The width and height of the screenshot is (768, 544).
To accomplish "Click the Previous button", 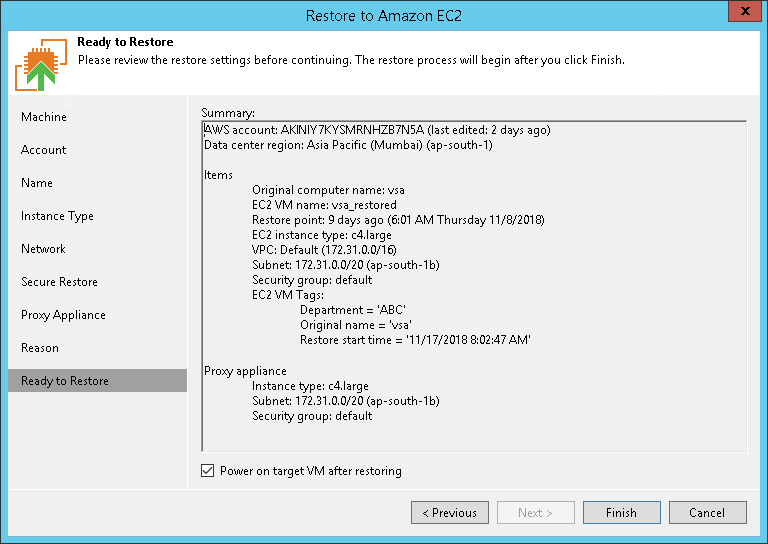I will 449,513.
